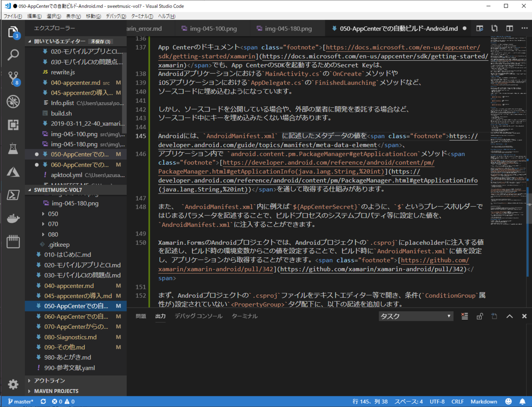
Task: Open the File menu
Action: [x=13, y=16]
